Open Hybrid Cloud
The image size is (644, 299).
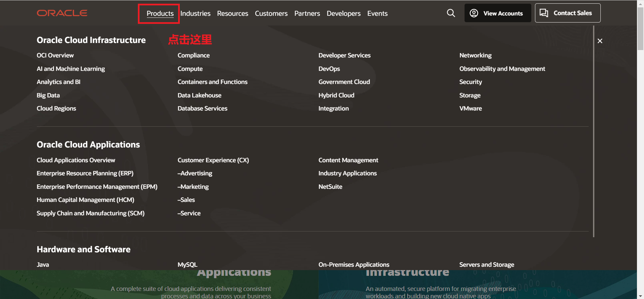tap(336, 95)
